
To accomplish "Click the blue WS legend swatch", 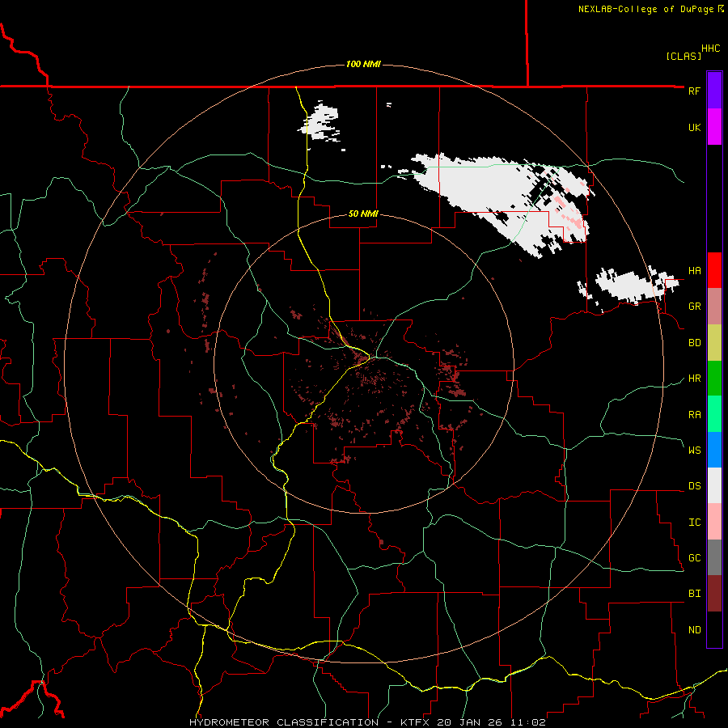I will click(714, 450).
